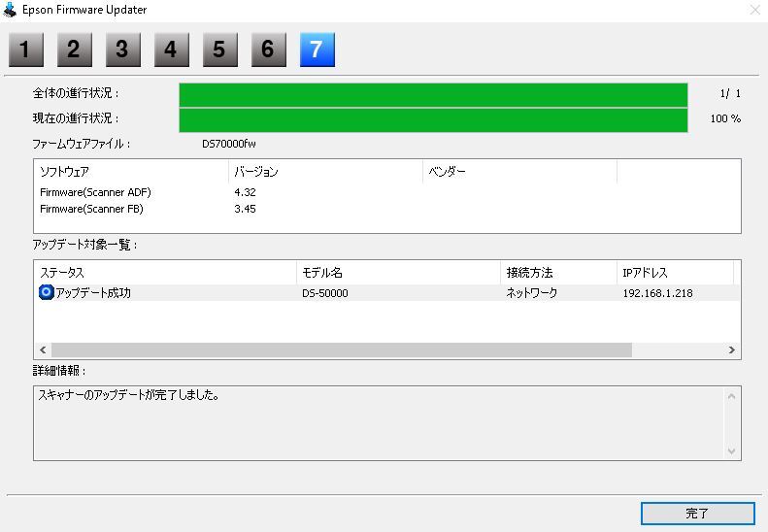Image resolution: width=768 pixels, height=532 pixels.
Task: Click the 全体の進行状況 overall progress bar
Action: pos(433,95)
